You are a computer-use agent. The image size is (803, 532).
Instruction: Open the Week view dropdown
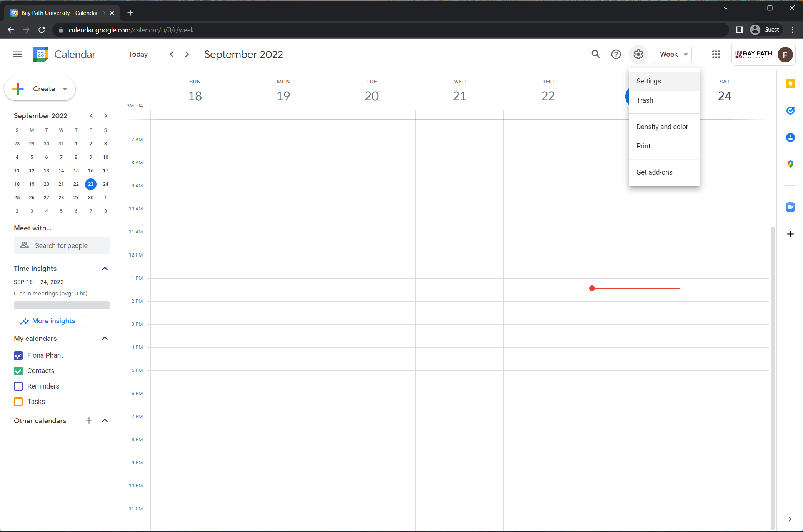click(673, 54)
